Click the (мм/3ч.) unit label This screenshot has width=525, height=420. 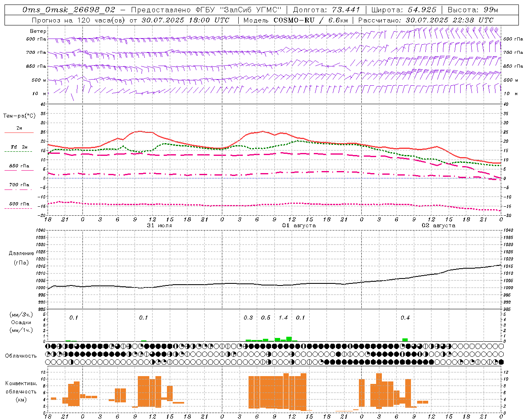point(21,315)
